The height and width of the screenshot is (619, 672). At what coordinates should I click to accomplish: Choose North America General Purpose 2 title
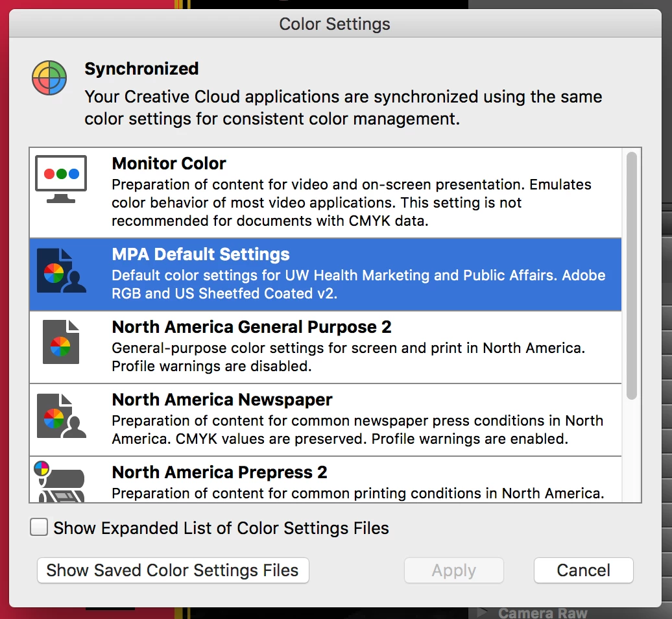[x=252, y=327]
